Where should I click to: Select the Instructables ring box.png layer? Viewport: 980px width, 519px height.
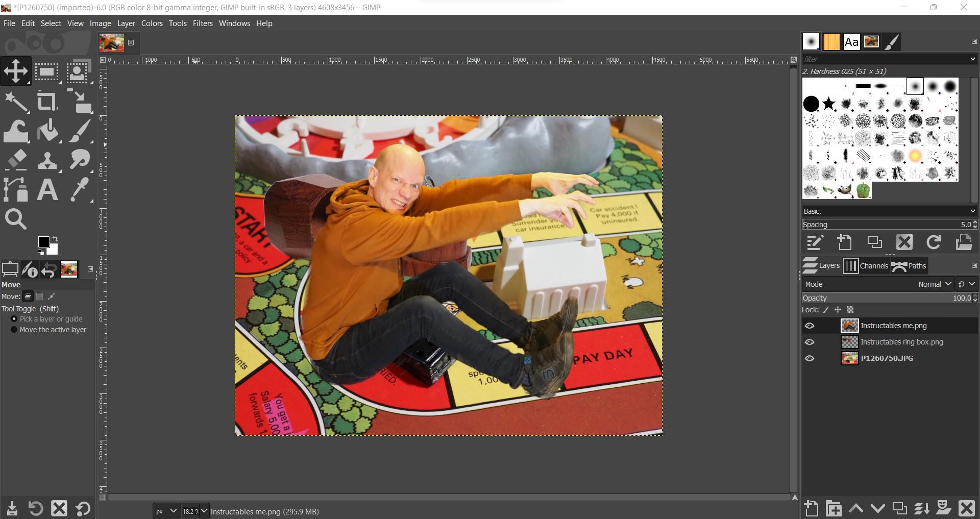901,342
